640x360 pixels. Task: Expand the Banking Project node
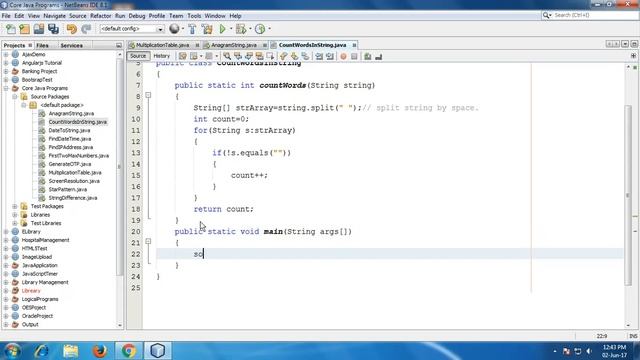[6, 71]
